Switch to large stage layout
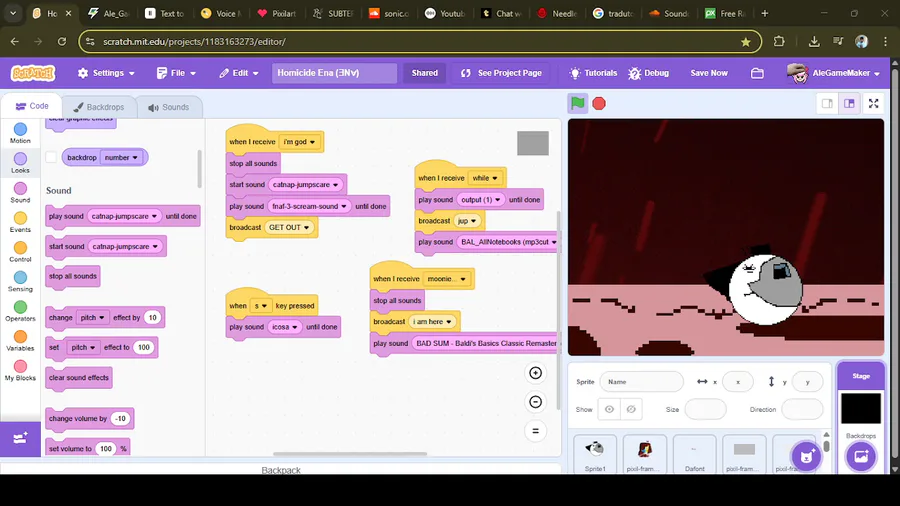900x506 pixels. 849,104
